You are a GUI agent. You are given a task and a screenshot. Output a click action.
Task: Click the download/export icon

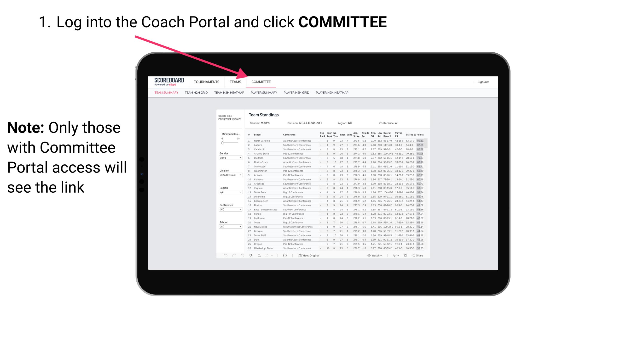point(393,256)
